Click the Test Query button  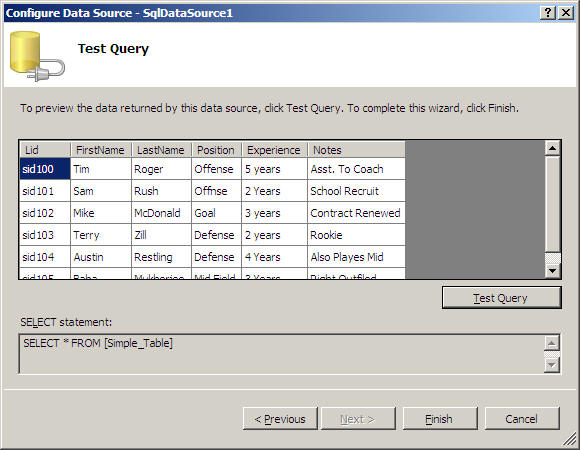click(502, 298)
